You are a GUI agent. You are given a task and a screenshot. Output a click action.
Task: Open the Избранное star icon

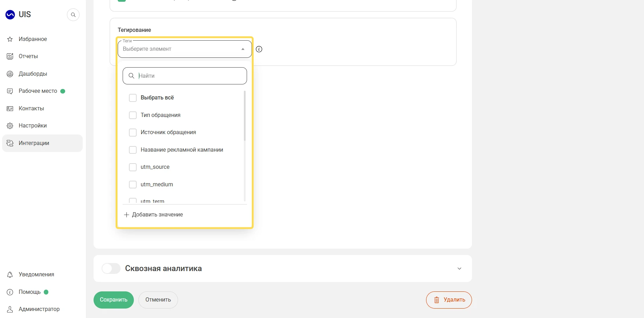(x=10, y=39)
